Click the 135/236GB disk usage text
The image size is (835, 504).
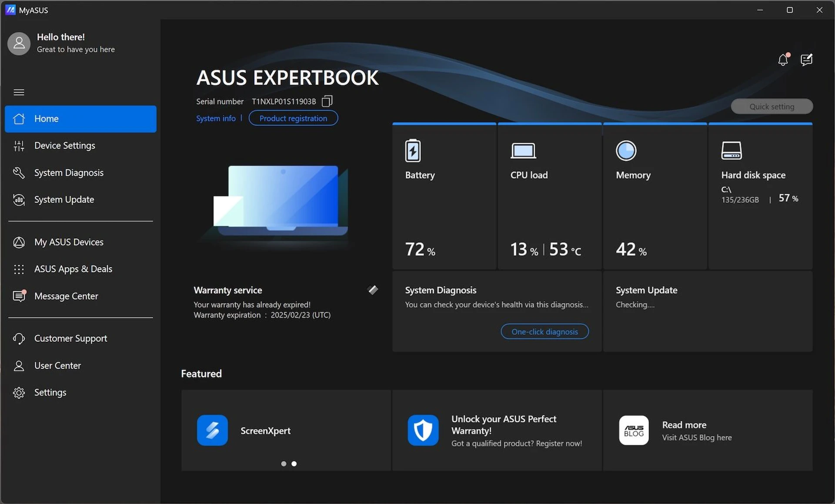pos(740,200)
